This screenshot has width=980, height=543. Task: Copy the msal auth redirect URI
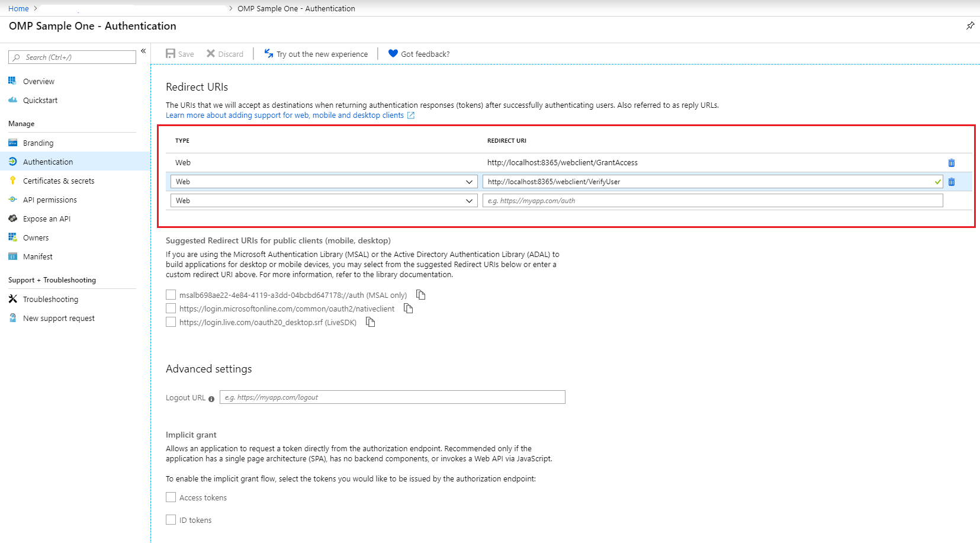pos(421,295)
